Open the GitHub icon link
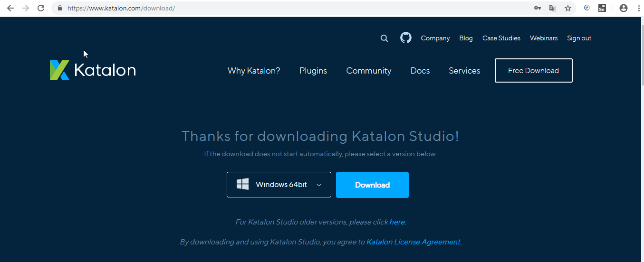Viewport: 644px width, 262px height. [x=405, y=38]
